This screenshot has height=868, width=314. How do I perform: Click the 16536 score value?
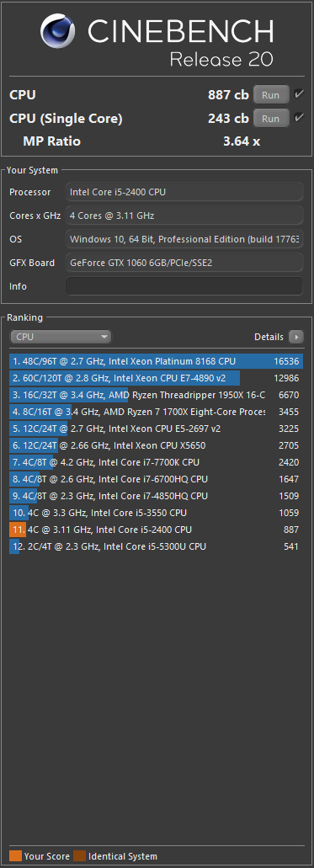click(286, 361)
